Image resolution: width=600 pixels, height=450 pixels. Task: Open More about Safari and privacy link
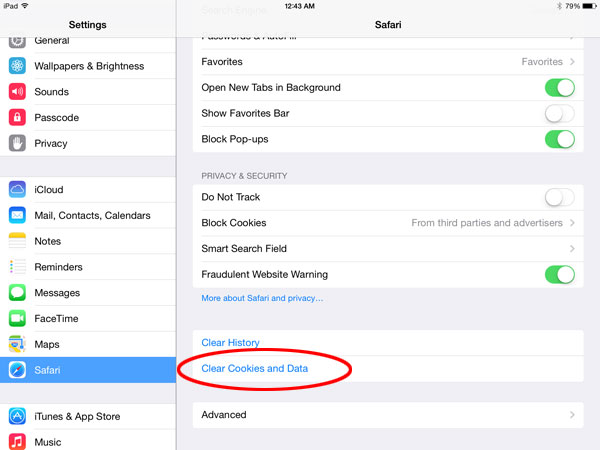(262, 298)
